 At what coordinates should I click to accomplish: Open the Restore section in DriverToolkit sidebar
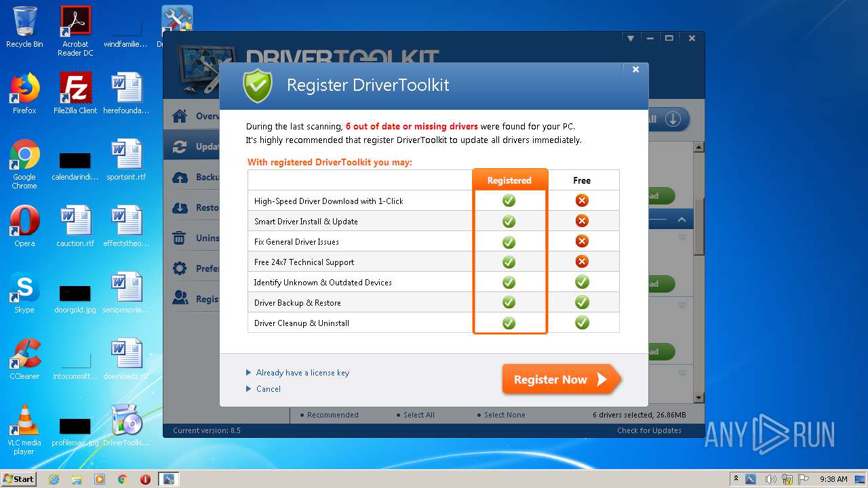(x=192, y=207)
